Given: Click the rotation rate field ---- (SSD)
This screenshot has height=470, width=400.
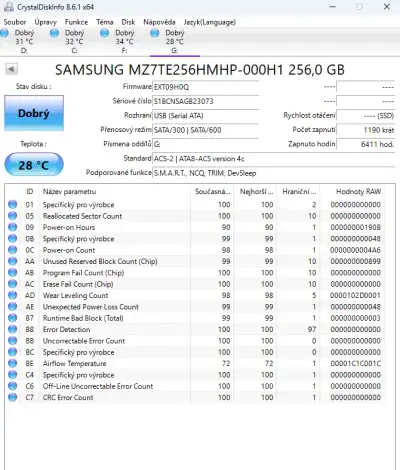Looking at the screenshot, I should point(366,116).
